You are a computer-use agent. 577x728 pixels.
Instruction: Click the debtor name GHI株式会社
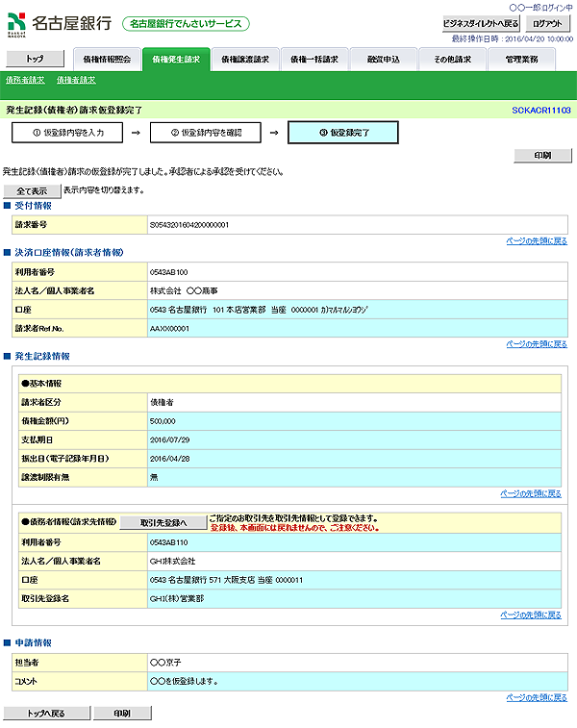[x=173, y=562]
